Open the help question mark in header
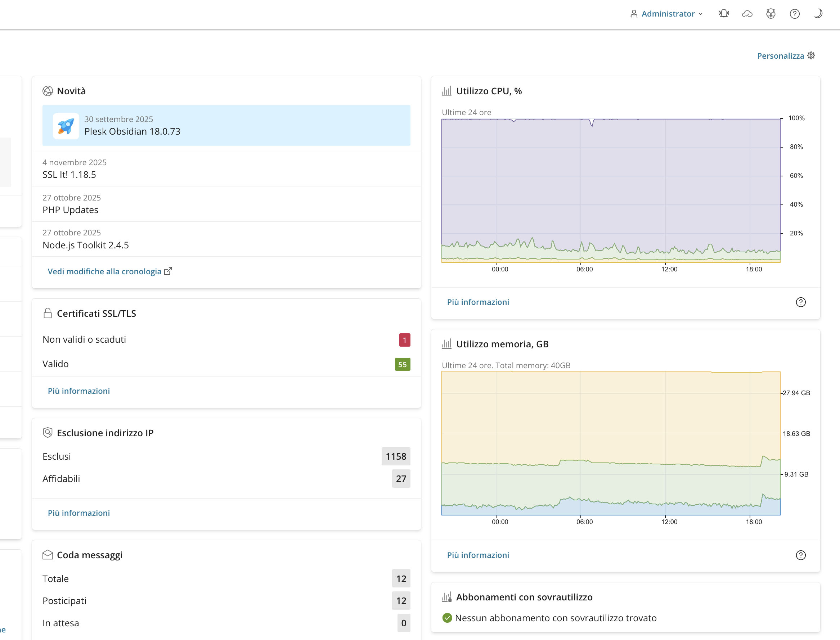Viewport: 840px width, 640px height. pos(794,14)
